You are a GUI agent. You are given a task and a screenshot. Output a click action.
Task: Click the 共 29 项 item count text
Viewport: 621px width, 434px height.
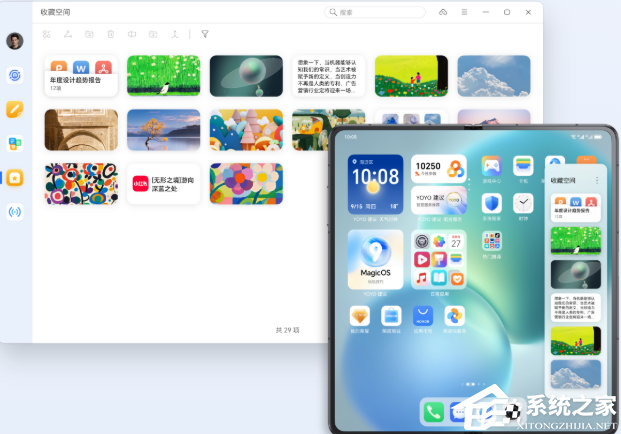288,330
